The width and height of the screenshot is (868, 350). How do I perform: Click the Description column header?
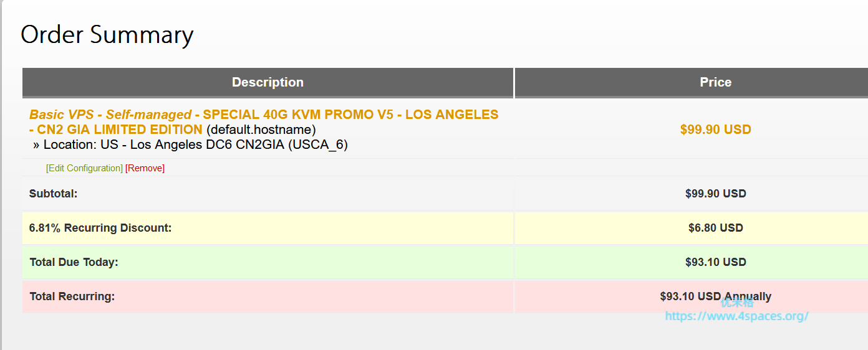coord(268,82)
